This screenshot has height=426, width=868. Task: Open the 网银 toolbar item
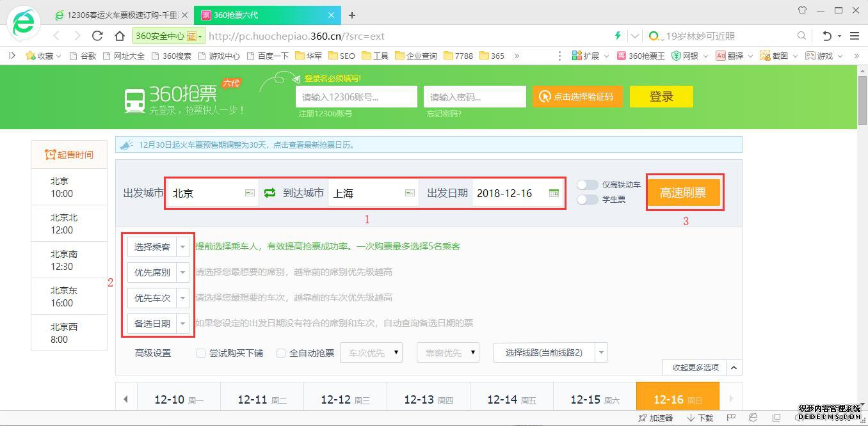pos(688,56)
